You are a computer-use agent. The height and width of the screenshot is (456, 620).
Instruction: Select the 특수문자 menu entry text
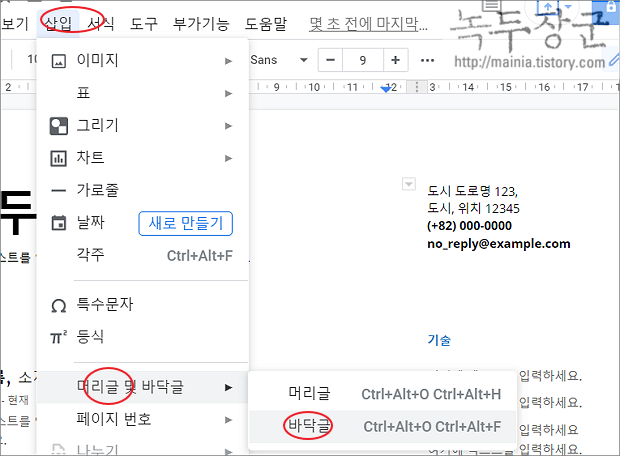[105, 305]
